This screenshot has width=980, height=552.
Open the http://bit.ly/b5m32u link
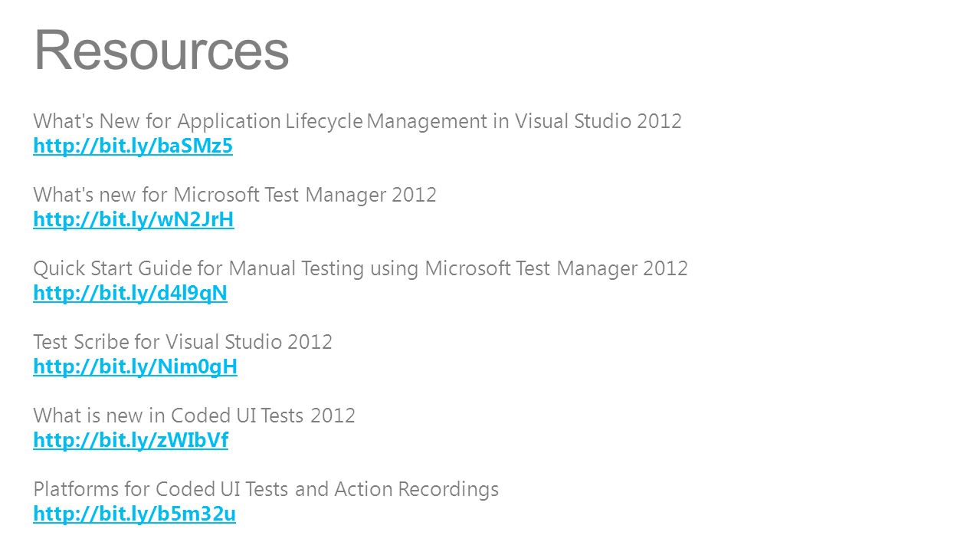135,514
